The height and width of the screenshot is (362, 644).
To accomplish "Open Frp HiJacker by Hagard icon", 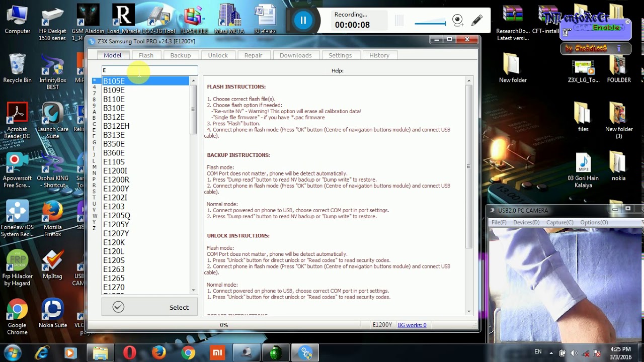I will tap(18, 267).
